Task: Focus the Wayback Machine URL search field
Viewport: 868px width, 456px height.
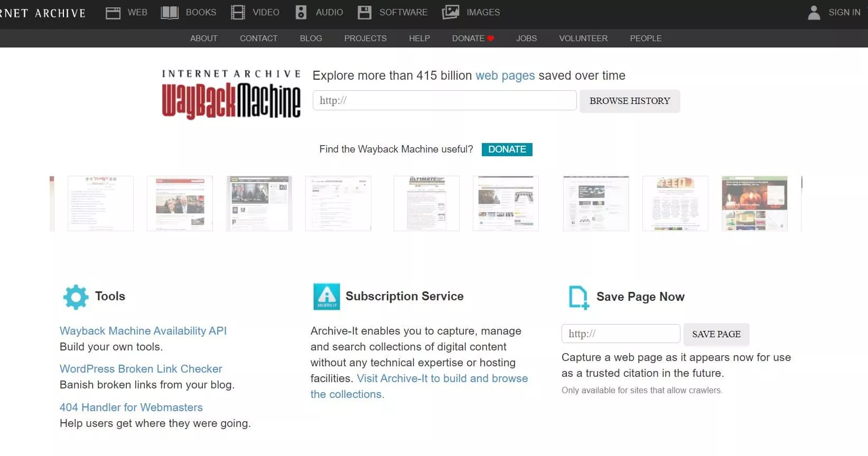Action: [x=444, y=100]
